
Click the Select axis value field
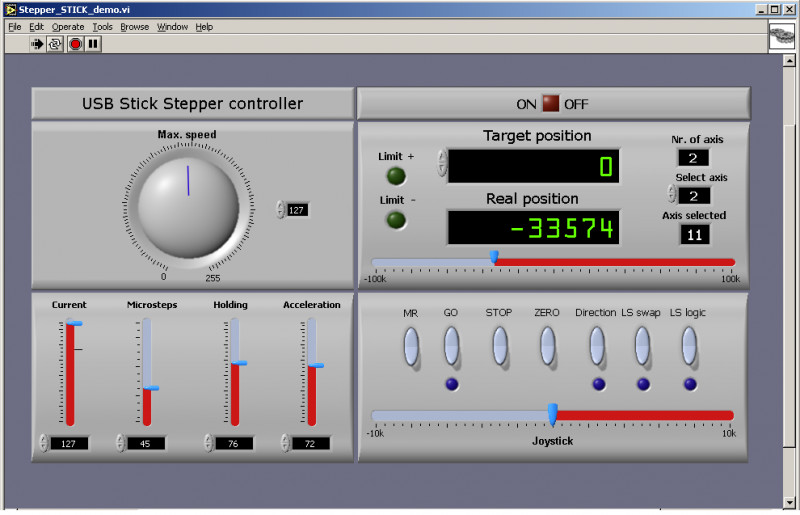[694, 195]
